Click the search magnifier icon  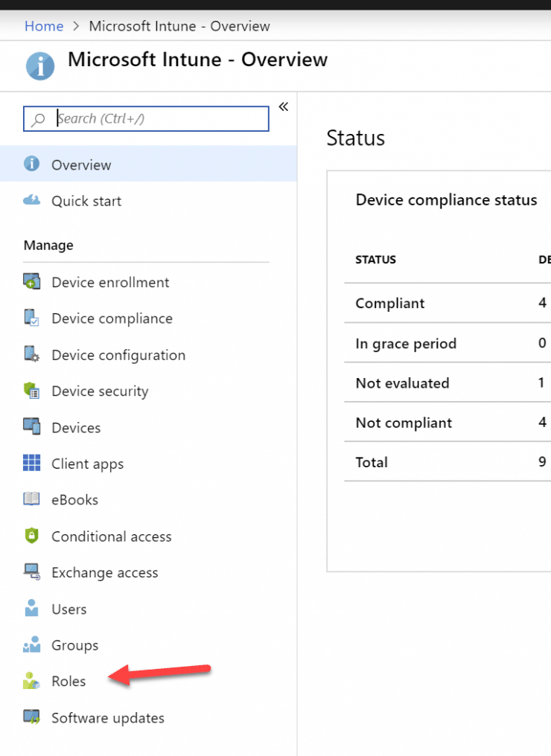click(x=36, y=118)
